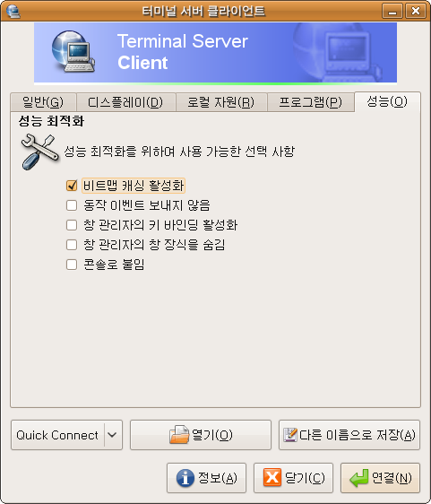Click the orange X icon for 닫기
The height and width of the screenshot is (504, 431).
(272, 477)
